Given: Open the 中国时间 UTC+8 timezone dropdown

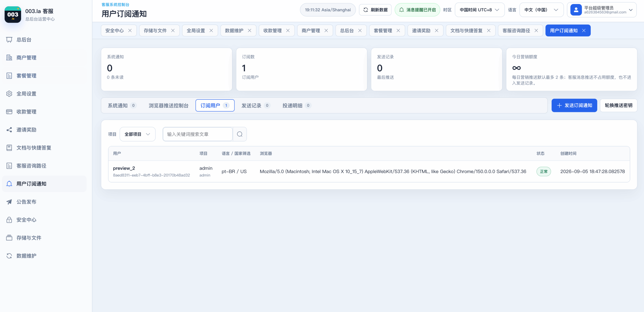Looking at the screenshot, I should (x=479, y=10).
